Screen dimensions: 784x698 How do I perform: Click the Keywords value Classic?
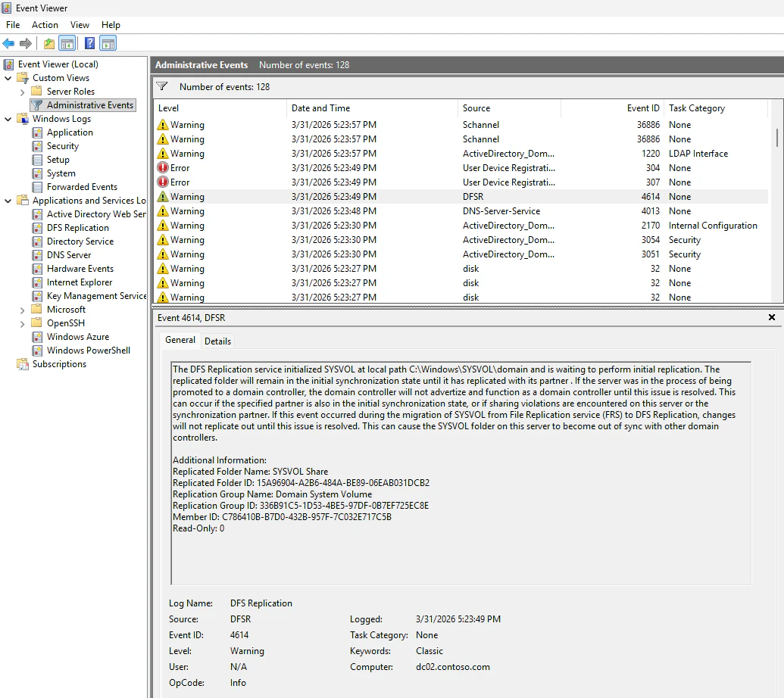pos(429,650)
